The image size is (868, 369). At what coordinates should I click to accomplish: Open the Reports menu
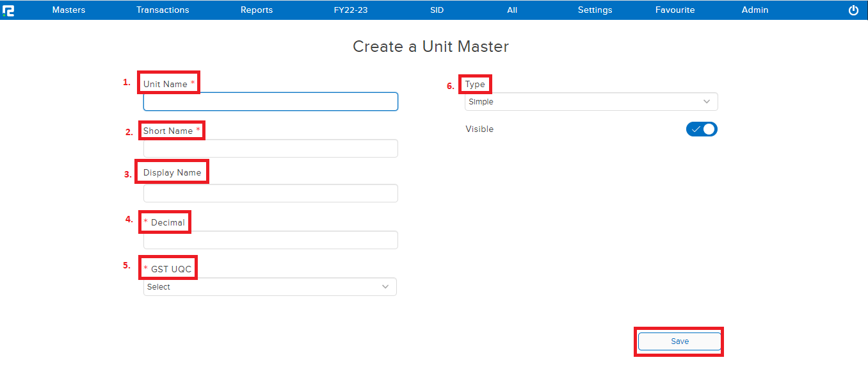click(257, 10)
